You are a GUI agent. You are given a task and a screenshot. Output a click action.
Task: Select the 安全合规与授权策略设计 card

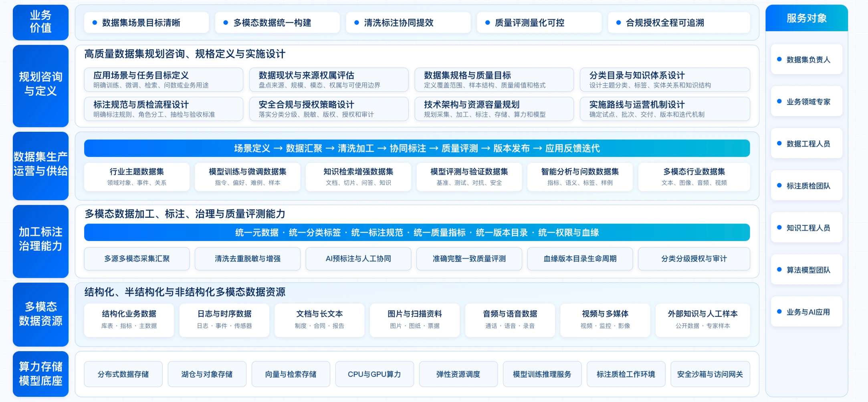point(329,109)
